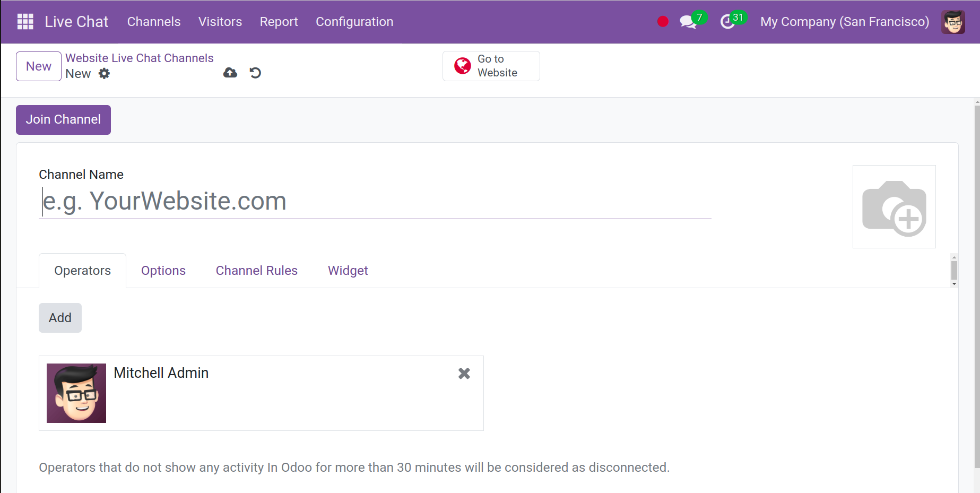
Task: Click the small down arrow on tab scrollbar
Action: [x=954, y=284]
